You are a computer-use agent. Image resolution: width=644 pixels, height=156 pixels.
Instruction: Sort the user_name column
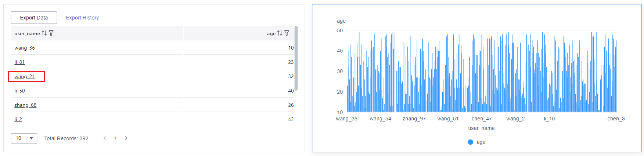[x=44, y=33]
